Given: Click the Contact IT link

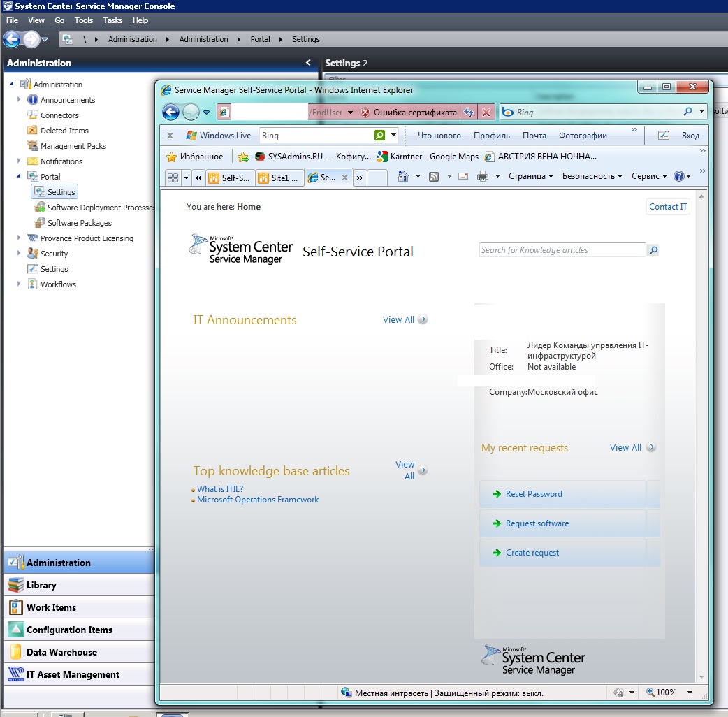Looking at the screenshot, I should tap(668, 207).
